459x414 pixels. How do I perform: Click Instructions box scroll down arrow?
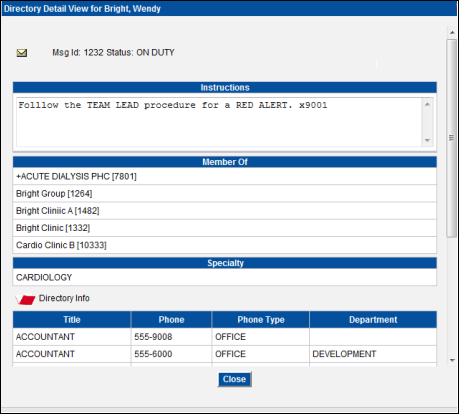(x=427, y=140)
